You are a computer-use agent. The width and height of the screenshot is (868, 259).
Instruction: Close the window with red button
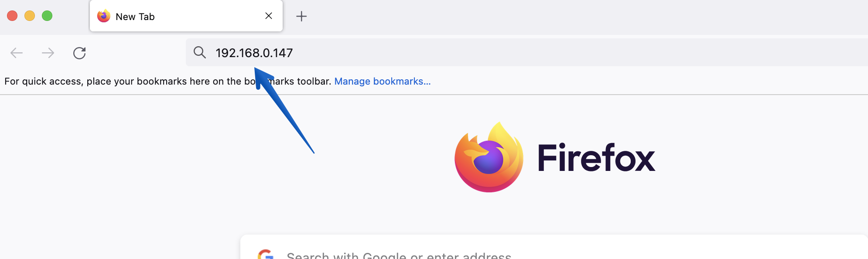click(x=12, y=16)
